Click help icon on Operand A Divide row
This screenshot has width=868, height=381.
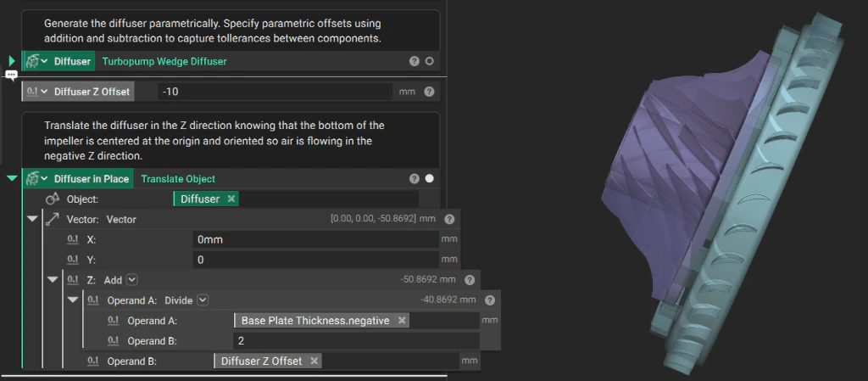point(489,300)
